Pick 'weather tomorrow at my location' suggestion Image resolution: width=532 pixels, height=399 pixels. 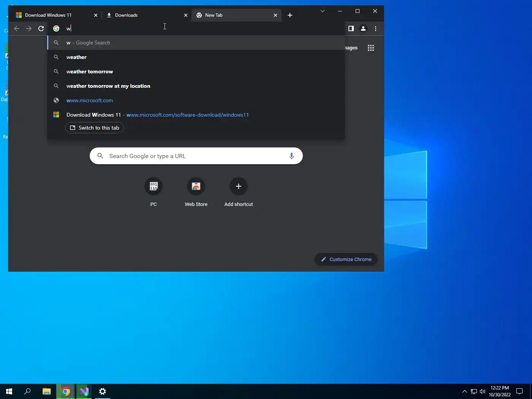coord(196,86)
